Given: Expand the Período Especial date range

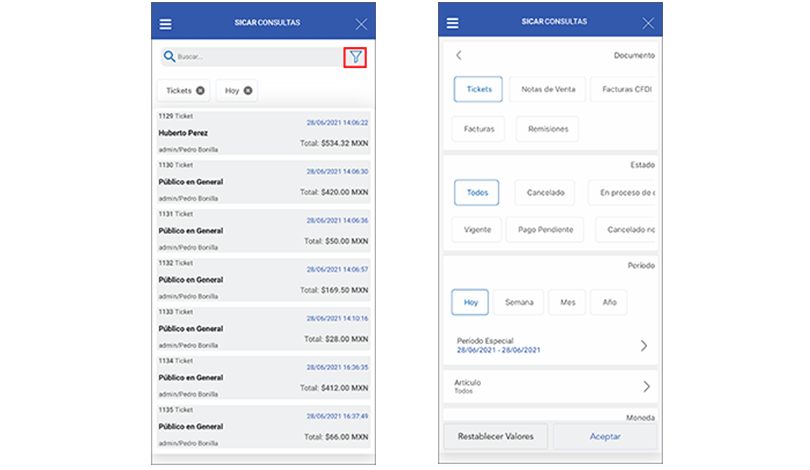Looking at the screenshot, I should [550, 345].
